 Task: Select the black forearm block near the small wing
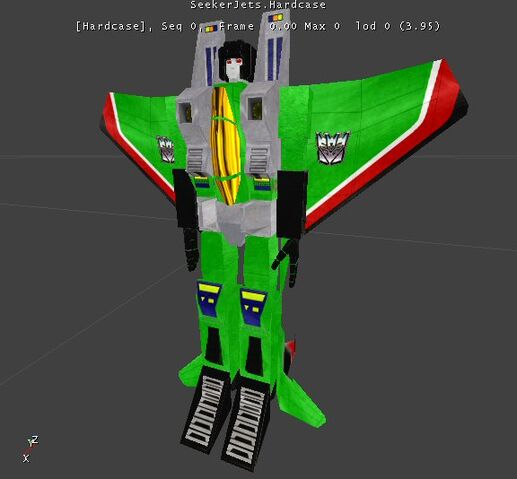click(x=186, y=199)
